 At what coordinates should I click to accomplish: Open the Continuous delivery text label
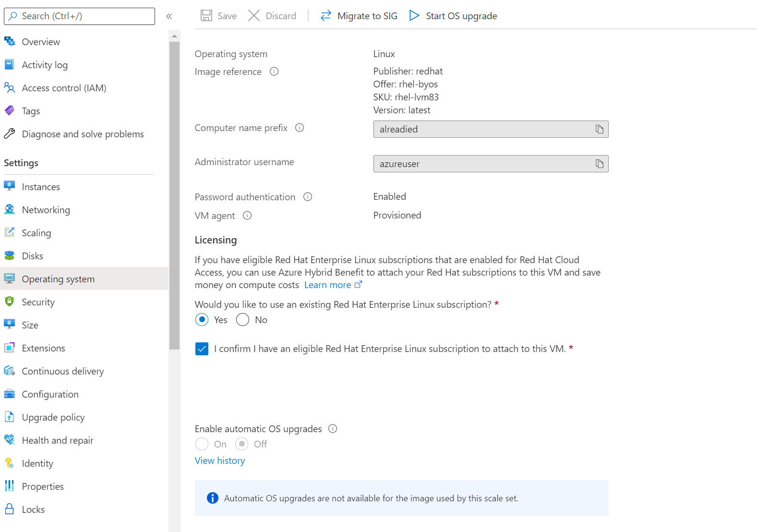tap(63, 371)
